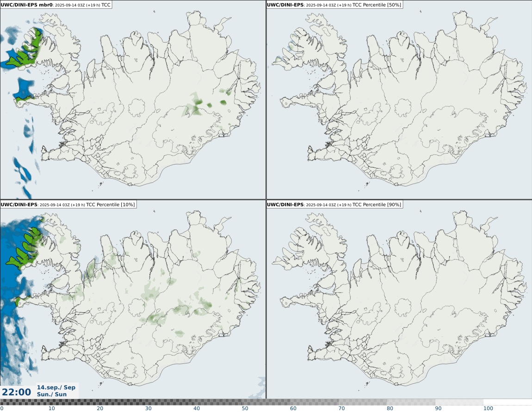Click the 'TCC Percentile [90%]' panel title

334,204
